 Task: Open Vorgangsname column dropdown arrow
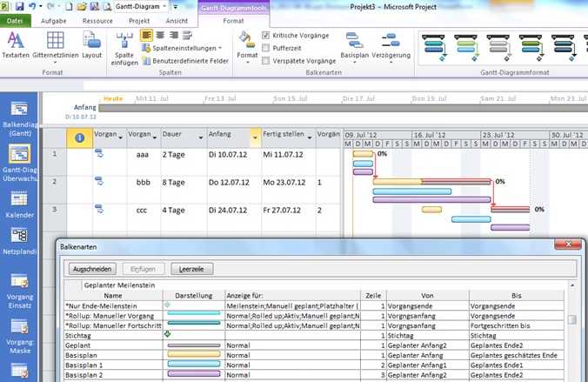[155, 137]
